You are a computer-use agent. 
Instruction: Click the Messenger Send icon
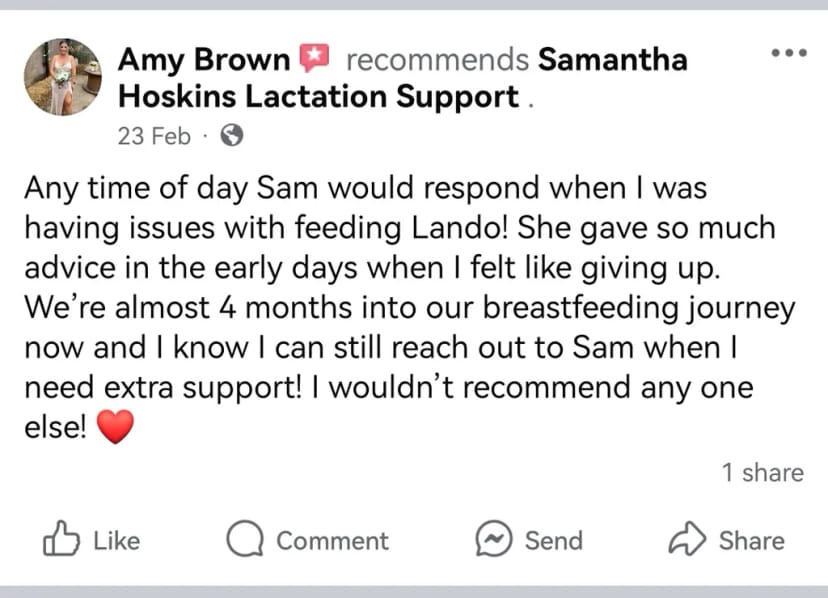pos(494,539)
